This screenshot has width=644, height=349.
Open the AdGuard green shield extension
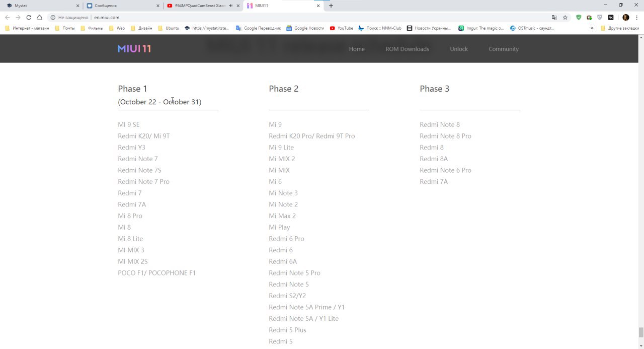click(579, 17)
